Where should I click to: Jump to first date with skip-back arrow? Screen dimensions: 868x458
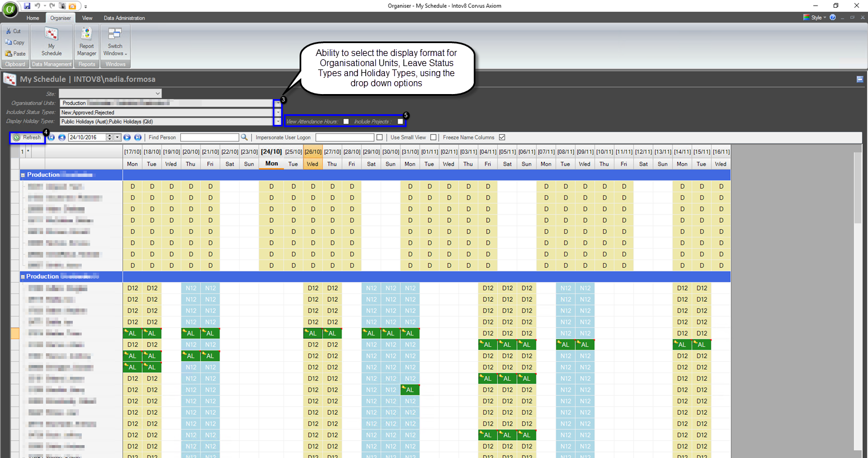click(51, 137)
